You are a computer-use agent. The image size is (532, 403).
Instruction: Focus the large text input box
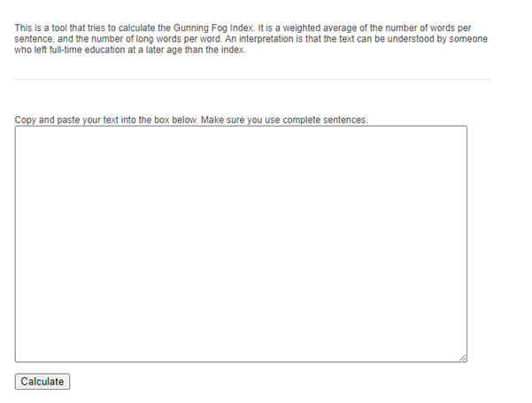coord(241,244)
